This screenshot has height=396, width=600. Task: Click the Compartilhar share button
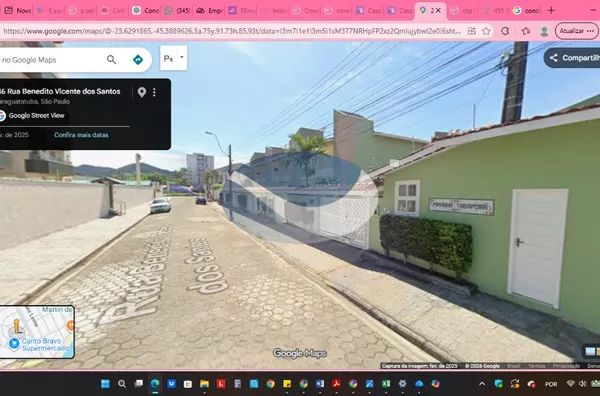tap(573, 58)
